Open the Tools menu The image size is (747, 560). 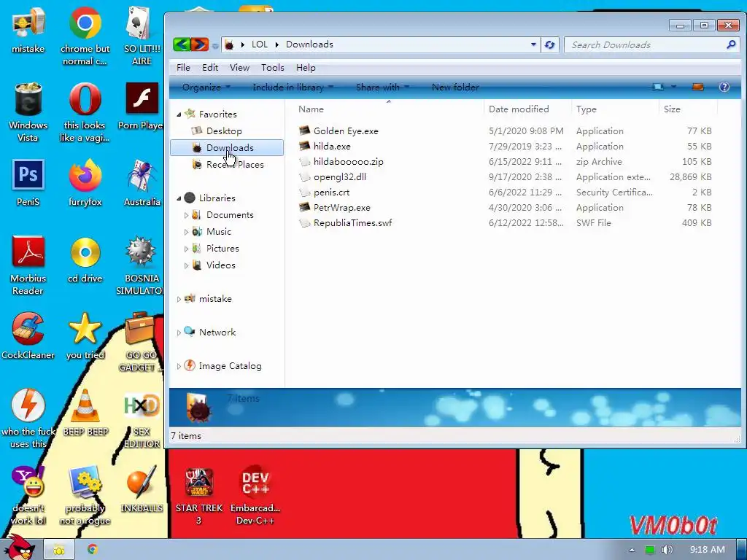pos(273,68)
